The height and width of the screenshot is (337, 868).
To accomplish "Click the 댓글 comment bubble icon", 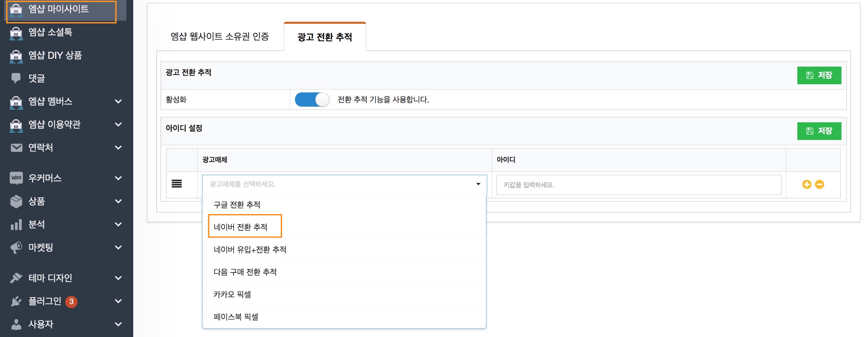I will (x=16, y=78).
